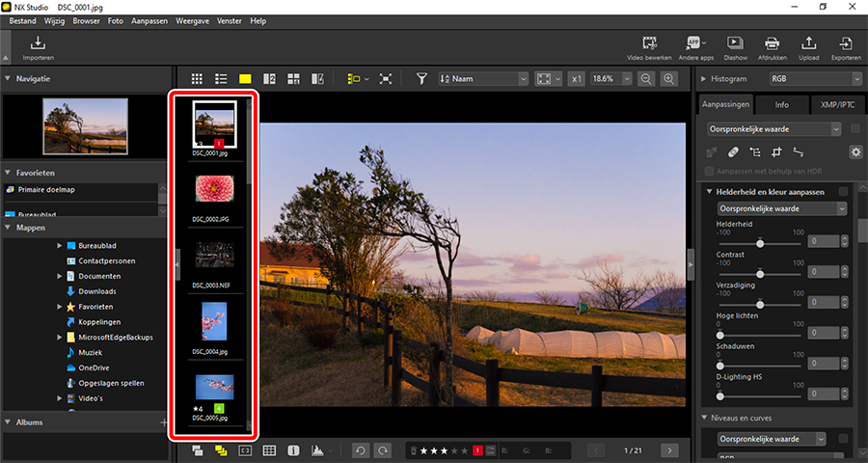Open adjustments settings gear
Viewport: 868px width, 463px height.
pos(855,151)
